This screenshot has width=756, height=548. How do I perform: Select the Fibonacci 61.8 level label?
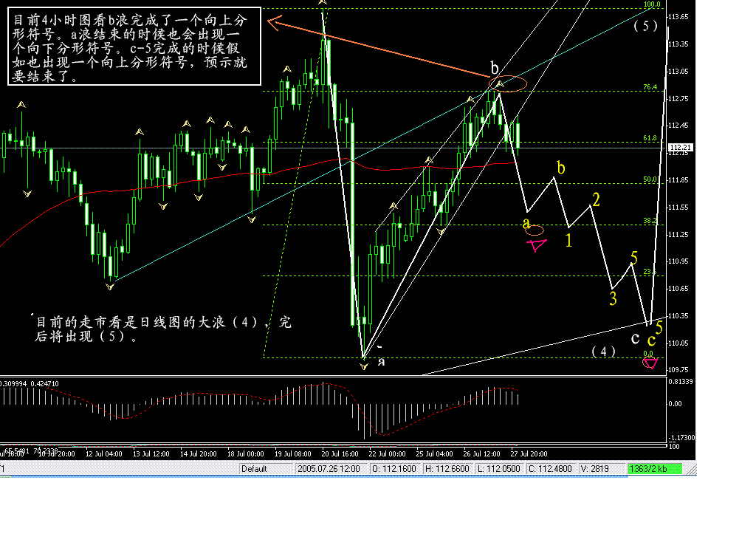[650, 138]
